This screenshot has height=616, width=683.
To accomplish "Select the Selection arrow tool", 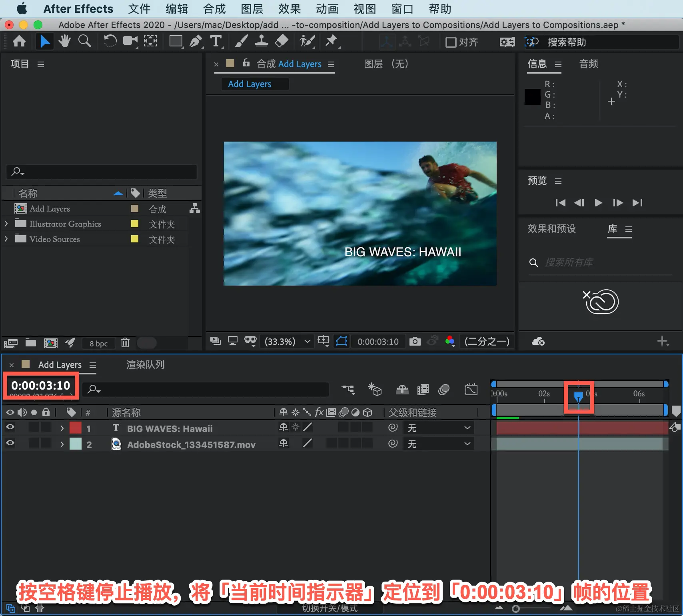I will coord(45,41).
